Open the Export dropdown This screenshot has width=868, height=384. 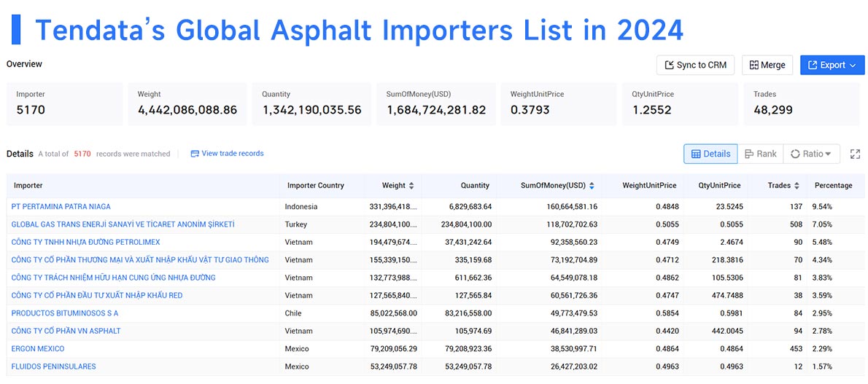(x=832, y=66)
